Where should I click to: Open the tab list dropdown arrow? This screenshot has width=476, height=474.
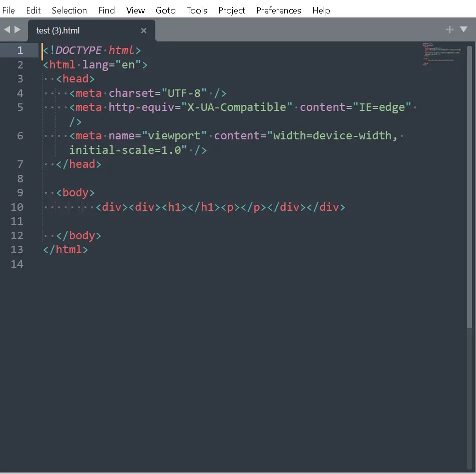pos(464,29)
